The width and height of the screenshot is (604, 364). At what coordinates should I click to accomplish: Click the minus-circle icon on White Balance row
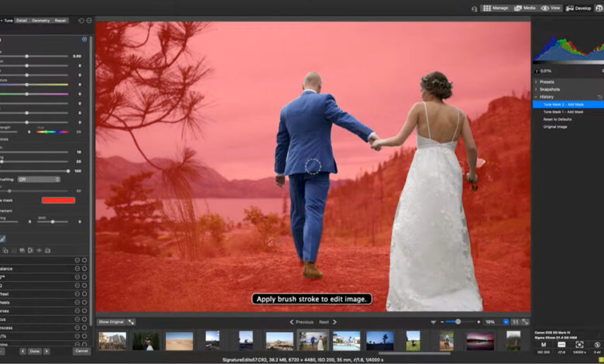[77, 269]
